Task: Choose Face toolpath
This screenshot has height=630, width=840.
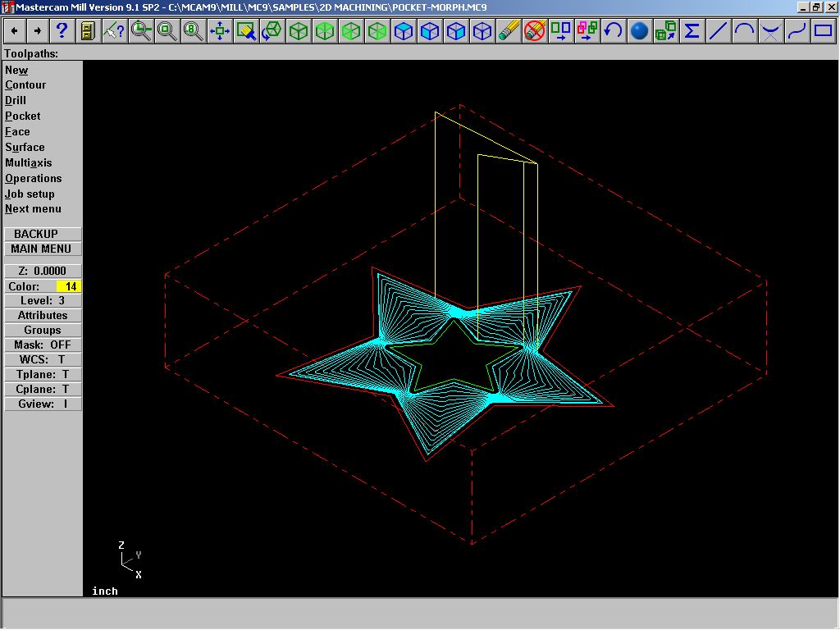Action: [18, 132]
